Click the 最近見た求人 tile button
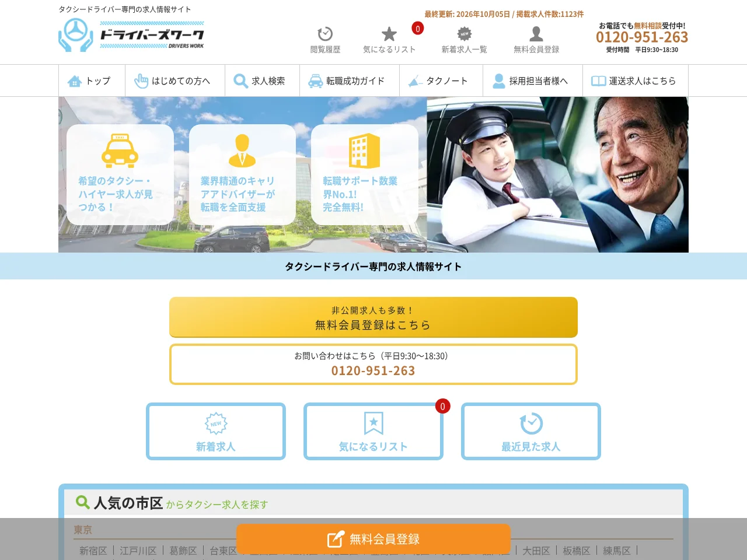 tap(531, 431)
